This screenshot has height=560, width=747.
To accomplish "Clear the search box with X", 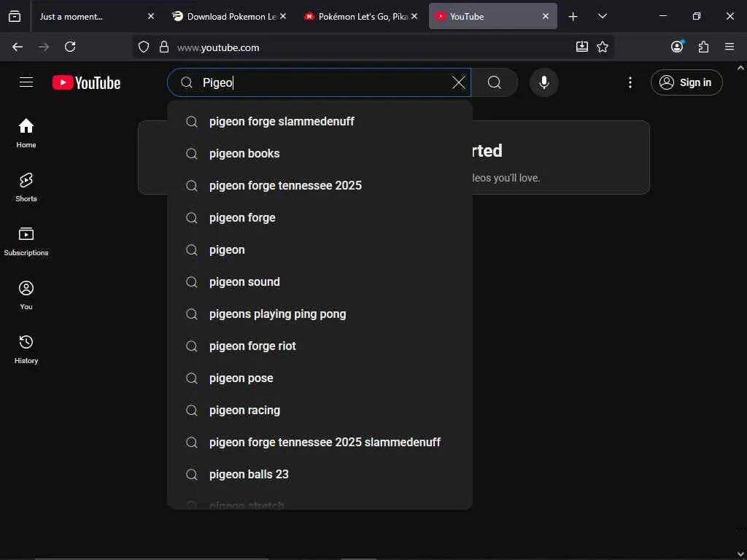I will (459, 82).
